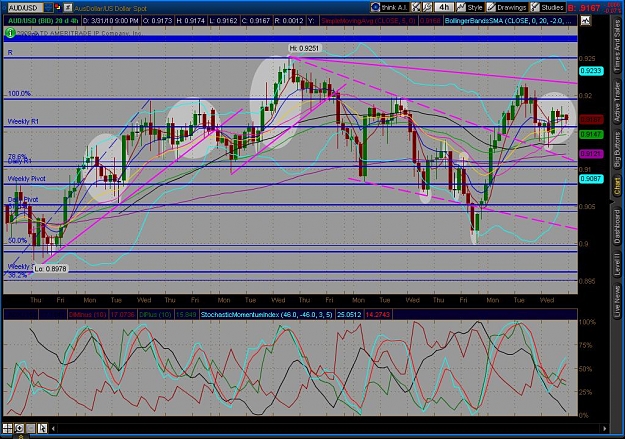The height and width of the screenshot is (439, 625).
Task: Click the 100.0% Fibonacci level label
Action: click(x=20, y=94)
